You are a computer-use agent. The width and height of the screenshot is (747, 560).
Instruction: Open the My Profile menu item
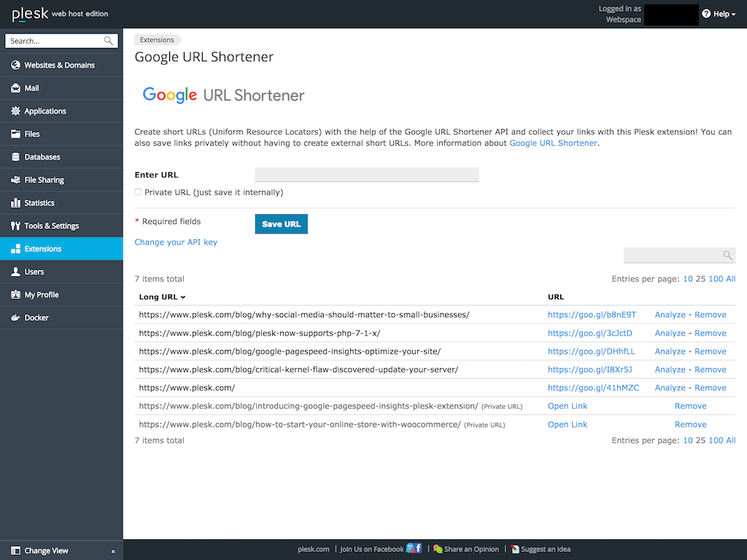coord(61,295)
